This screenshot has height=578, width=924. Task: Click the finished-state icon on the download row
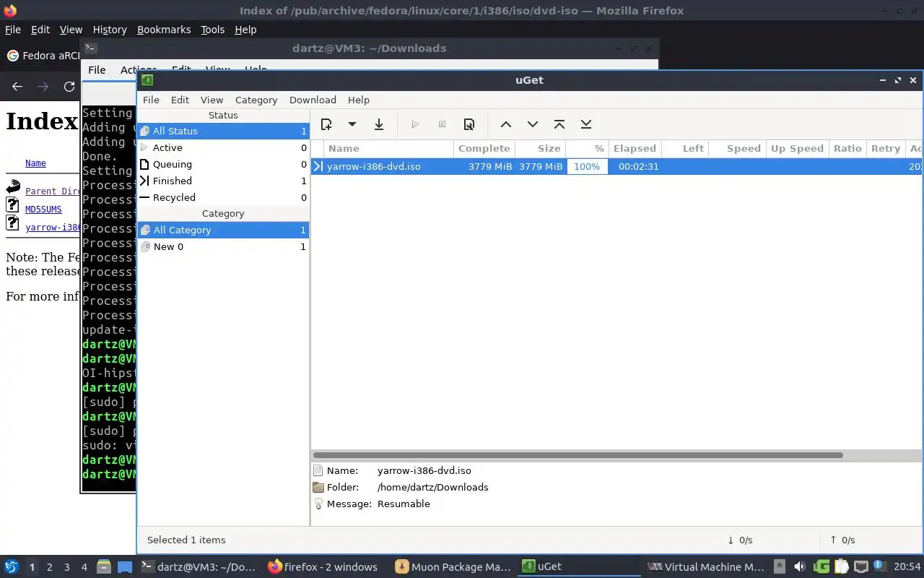(x=318, y=166)
